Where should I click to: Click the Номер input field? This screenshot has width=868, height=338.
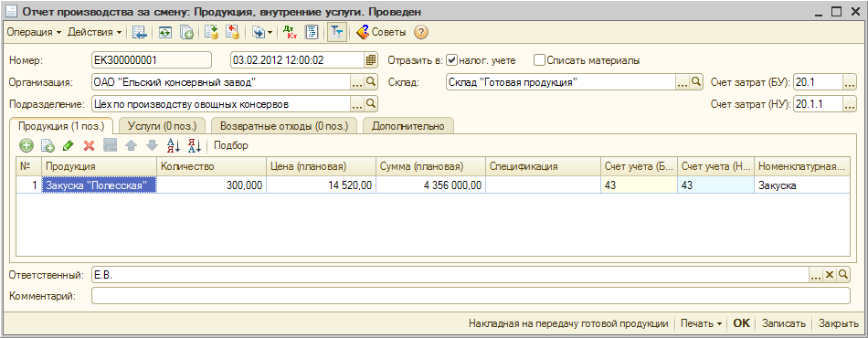click(x=151, y=59)
